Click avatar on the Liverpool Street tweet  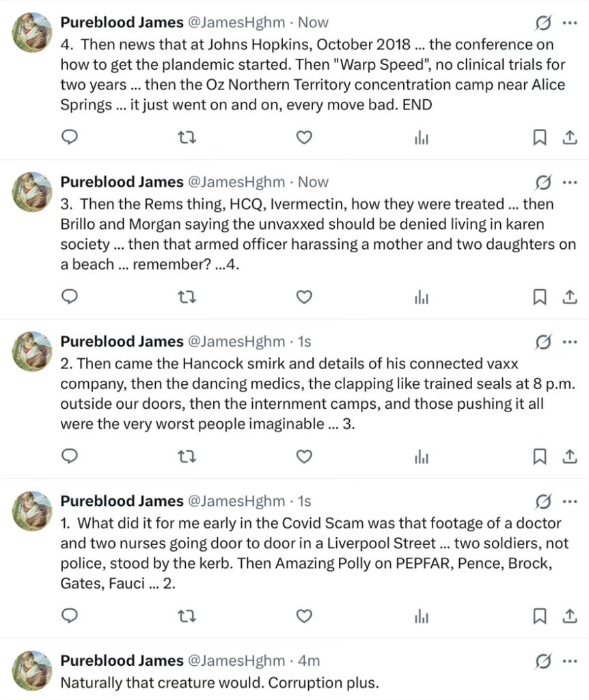[32, 511]
